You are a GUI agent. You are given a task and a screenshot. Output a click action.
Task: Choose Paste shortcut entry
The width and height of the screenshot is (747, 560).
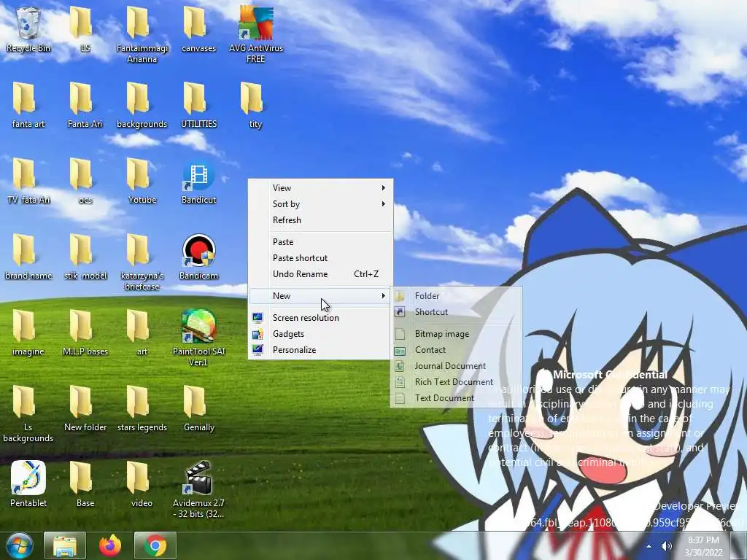pyautogui.click(x=320, y=258)
